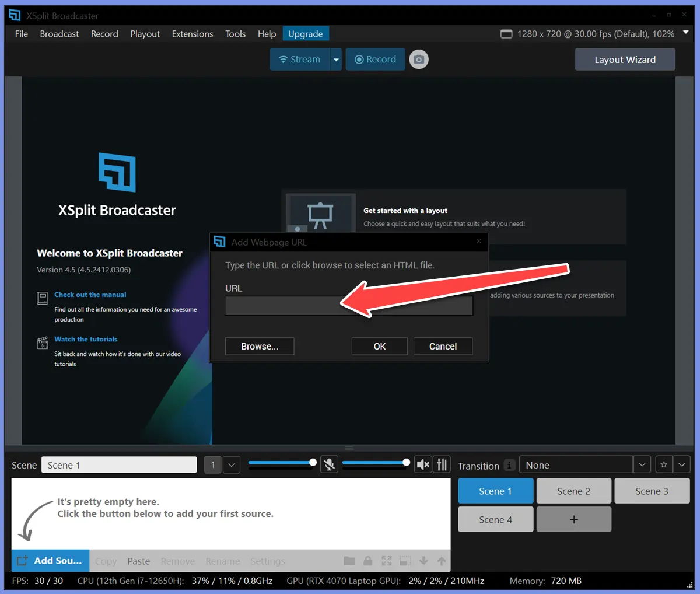
Task: Click the display resolution monitor icon
Action: (x=506, y=34)
